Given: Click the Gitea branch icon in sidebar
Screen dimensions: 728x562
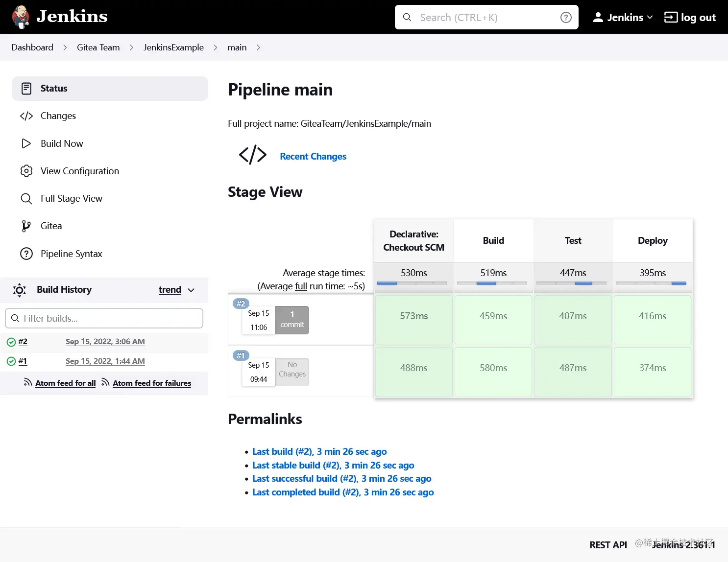Looking at the screenshot, I should (x=26, y=226).
